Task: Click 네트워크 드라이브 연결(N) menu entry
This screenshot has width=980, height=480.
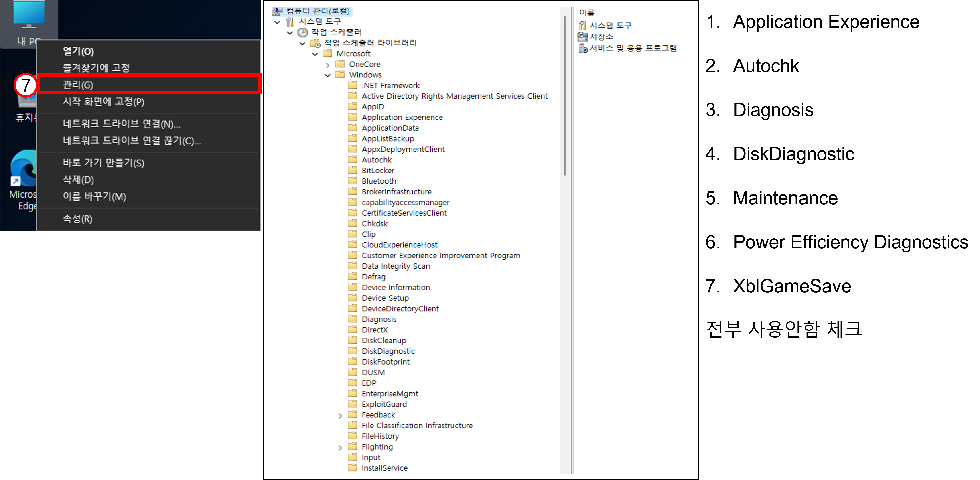Action: 121,124
